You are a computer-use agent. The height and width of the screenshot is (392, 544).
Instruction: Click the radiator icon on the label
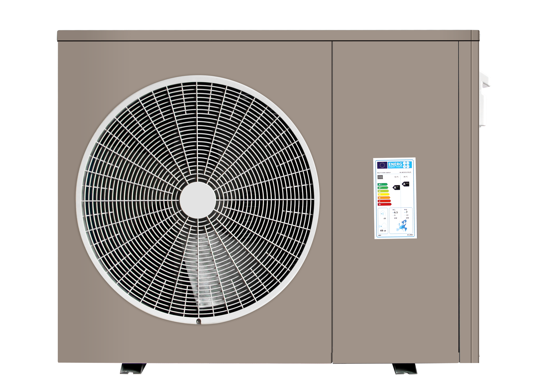point(380,177)
